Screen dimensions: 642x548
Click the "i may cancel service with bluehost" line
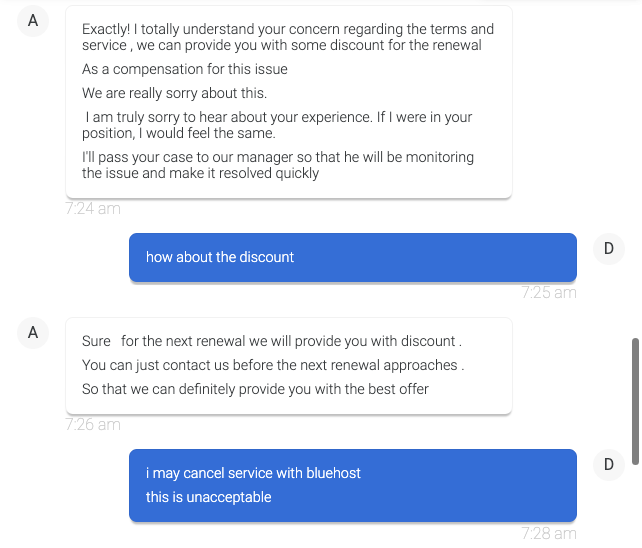tap(253, 473)
